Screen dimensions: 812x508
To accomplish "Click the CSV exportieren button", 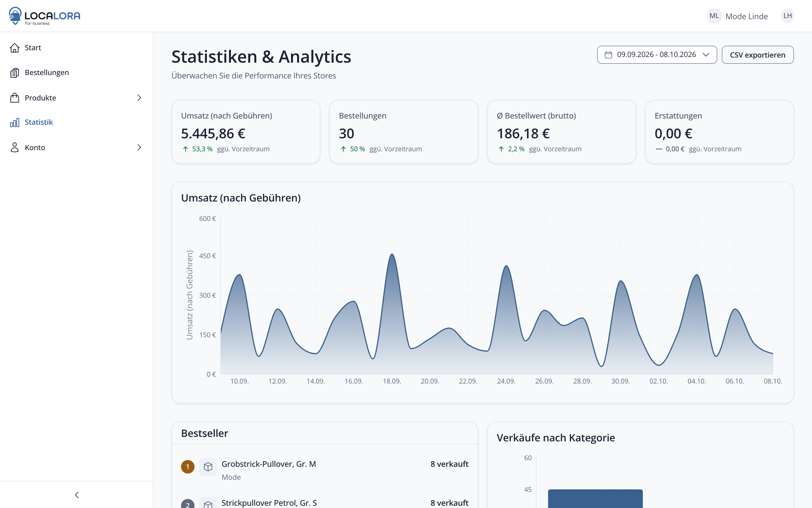I will (758, 55).
